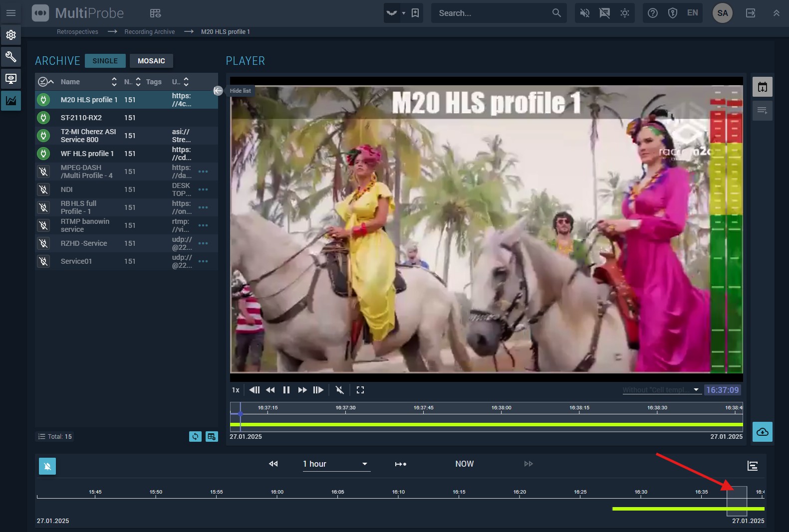This screenshot has height=532, width=789.
Task: Click the wrench tools sidebar icon
Action: tap(11, 57)
